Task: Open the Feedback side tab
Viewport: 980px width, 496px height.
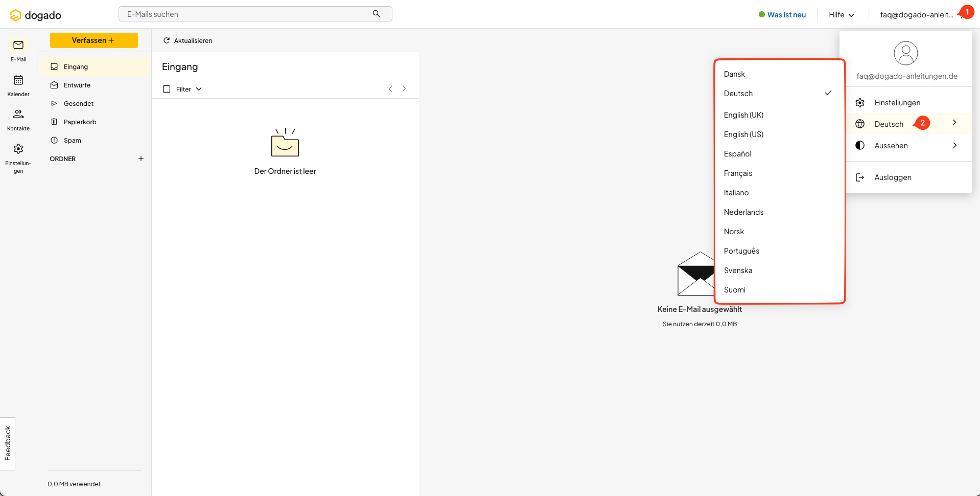Action: pos(8,443)
